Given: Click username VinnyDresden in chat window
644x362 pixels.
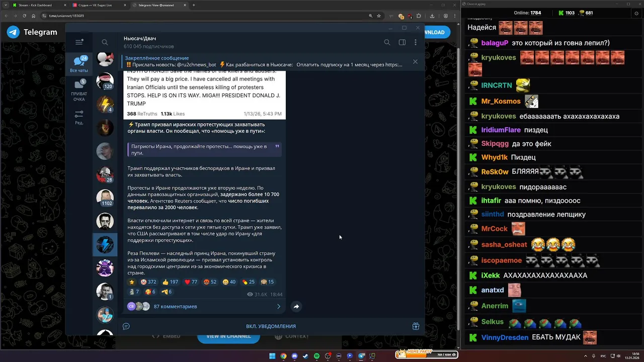Looking at the screenshot, I should [505, 337].
